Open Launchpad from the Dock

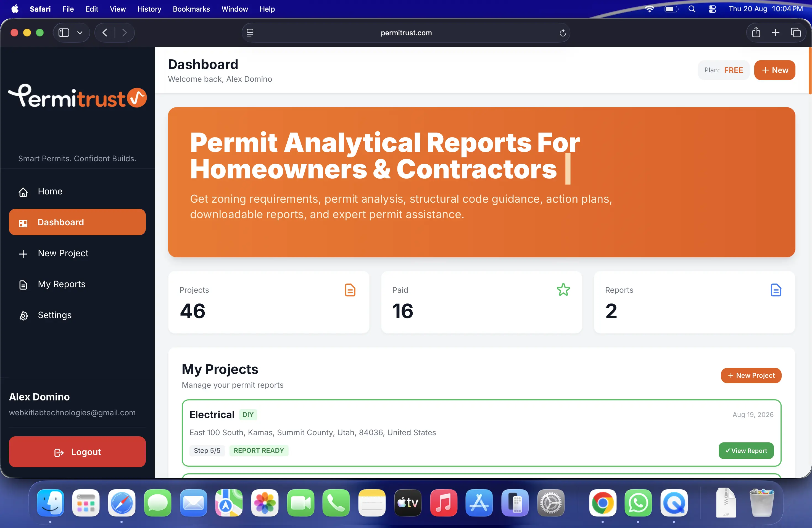pos(86,503)
